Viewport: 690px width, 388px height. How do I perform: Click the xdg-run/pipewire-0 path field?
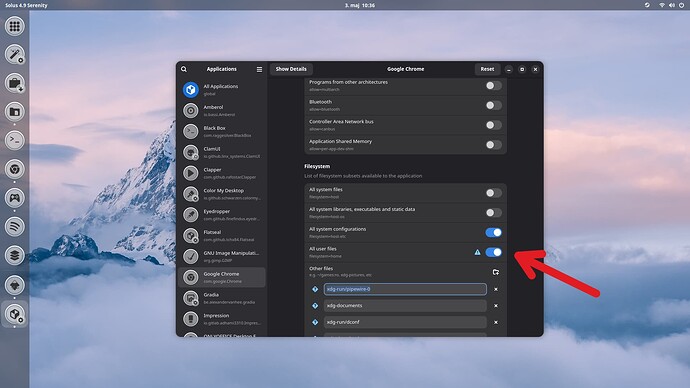tap(405, 289)
